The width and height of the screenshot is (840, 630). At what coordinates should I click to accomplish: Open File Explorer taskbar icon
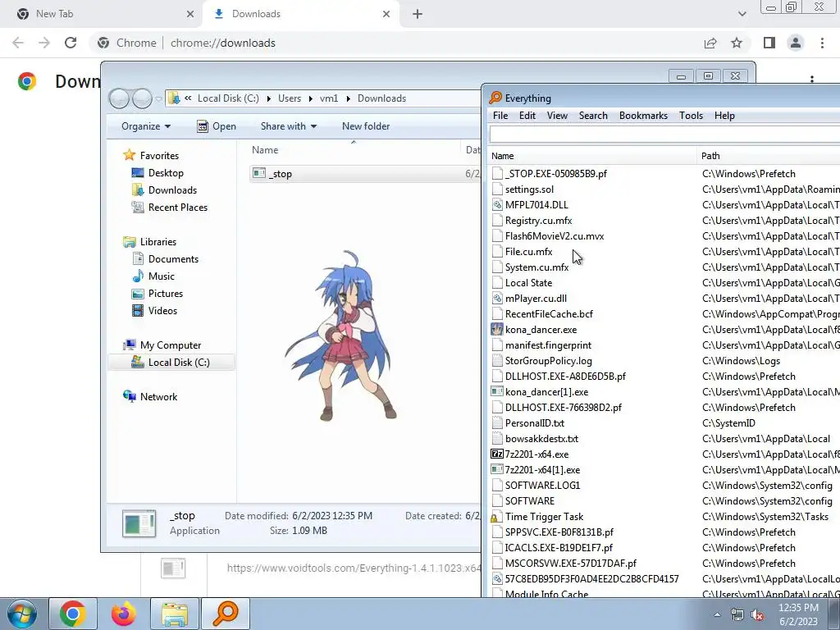pyautogui.click(x=175, y=614)
